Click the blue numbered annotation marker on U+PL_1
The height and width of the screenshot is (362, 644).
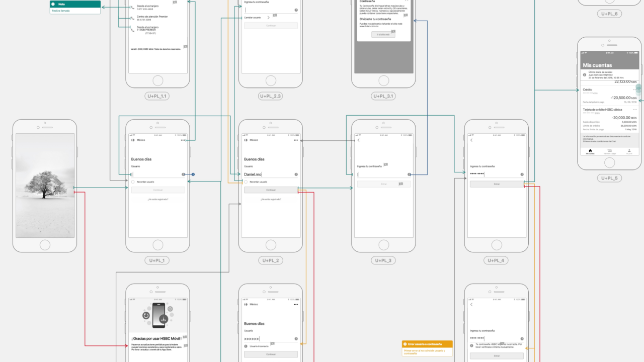click(x=193, y=174)
